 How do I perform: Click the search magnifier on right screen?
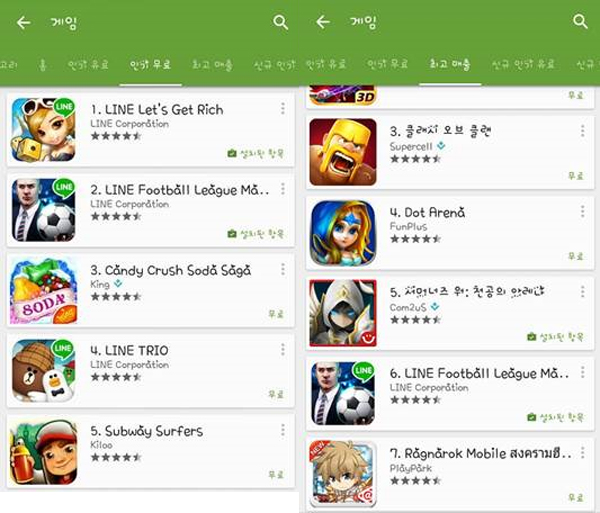pyautogui.click(x=580, y=22)
